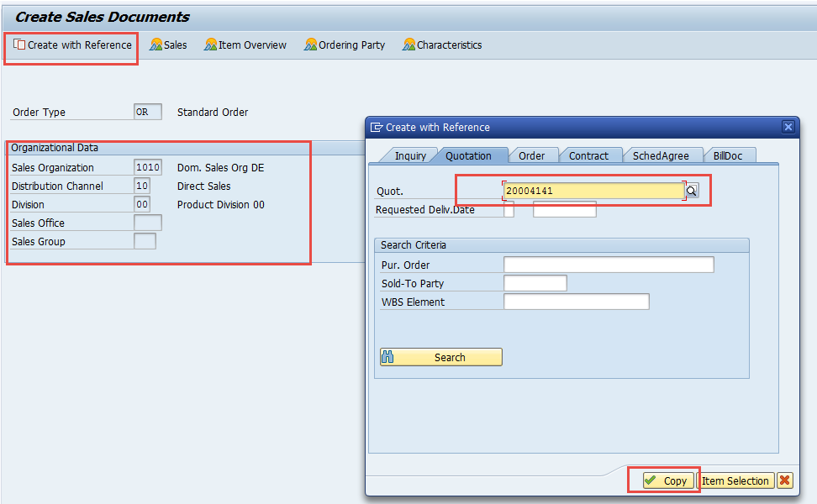This screenshot has width=817, height=504.
Task: Open the Contract tab
Action: [x=588, y=155]
